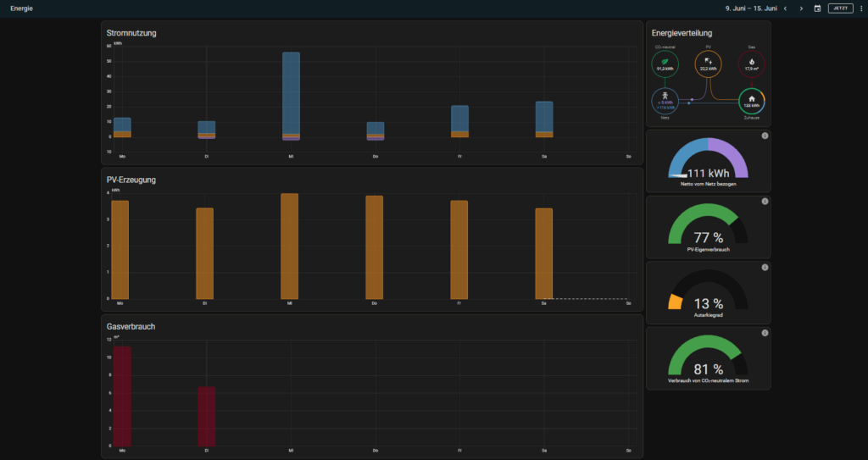Image resolution: width=868 pixels, height=460 pixels.
Task: Select the Mo bar in Stromnutzung chart
Action: coord(122,127)
